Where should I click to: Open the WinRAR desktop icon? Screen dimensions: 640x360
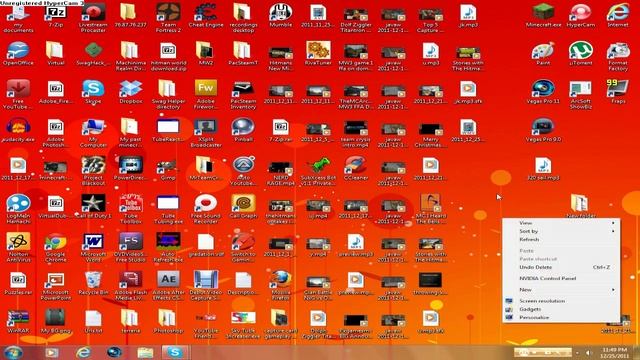[x=18, y=318]
